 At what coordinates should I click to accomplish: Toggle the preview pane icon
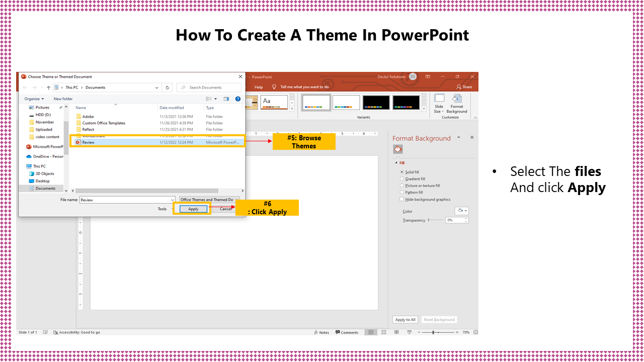[226, 99]
